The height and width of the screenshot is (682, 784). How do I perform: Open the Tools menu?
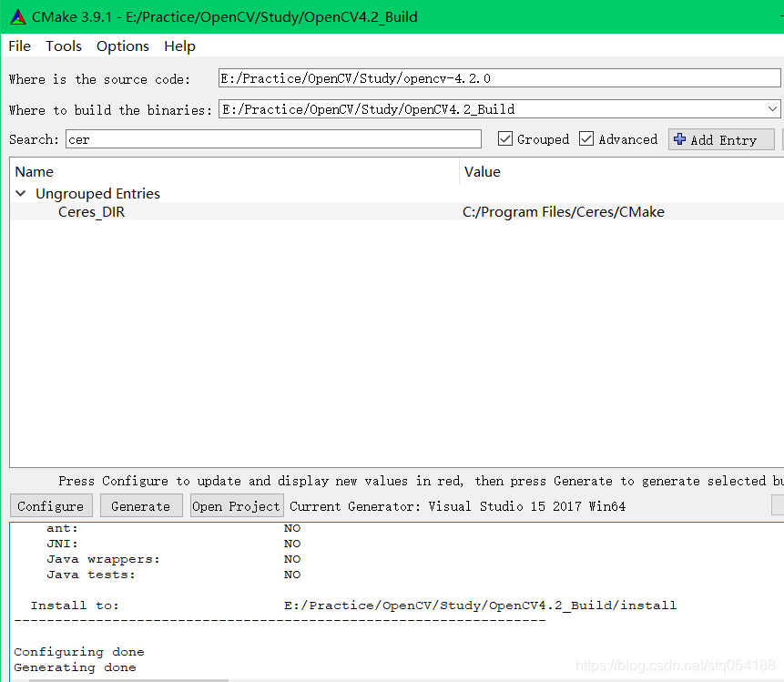click(63, 46)
